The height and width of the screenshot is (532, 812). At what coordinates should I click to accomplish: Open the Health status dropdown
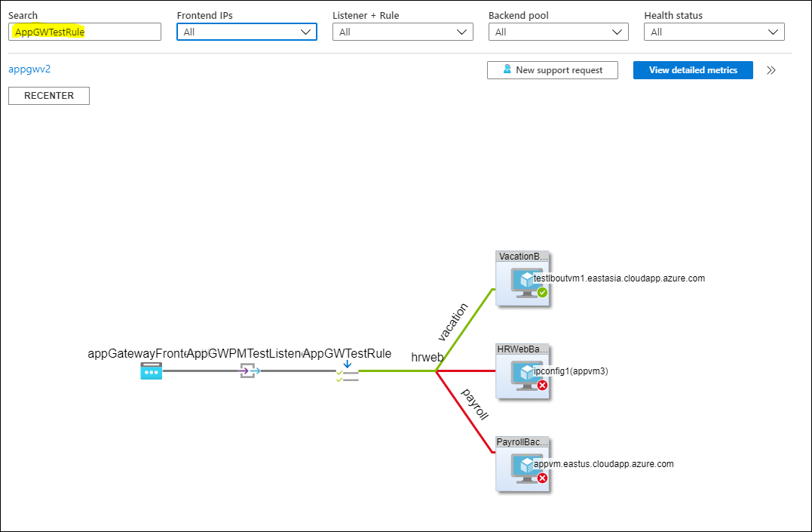(x=714, y=32)
